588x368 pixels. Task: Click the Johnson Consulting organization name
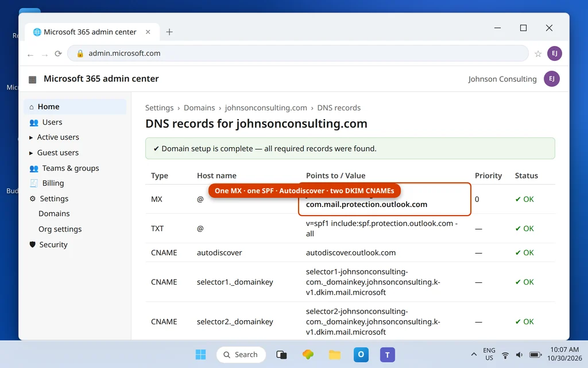(502, 79)
